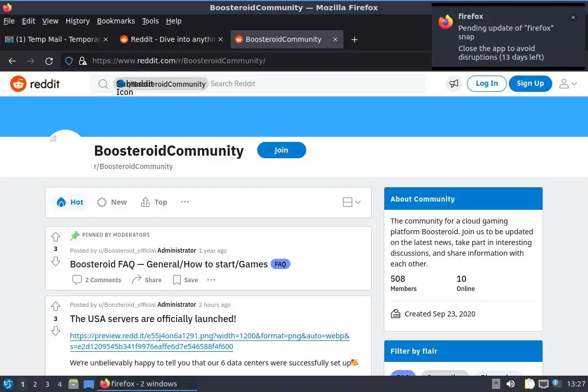Click the Firefox address bar URL
The image size is (588, 392).
(x=179, y=61)
